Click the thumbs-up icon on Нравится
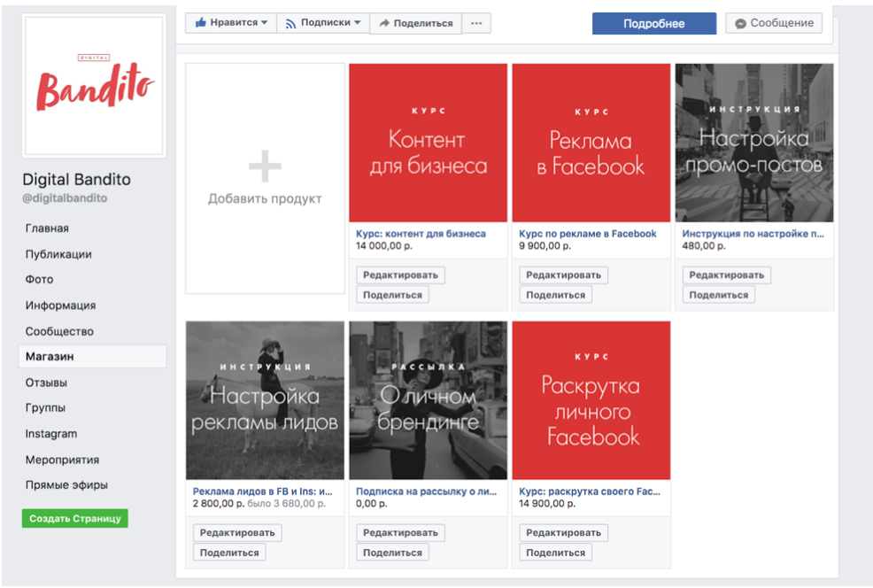 pyautogui.click(x=200, y=22)
